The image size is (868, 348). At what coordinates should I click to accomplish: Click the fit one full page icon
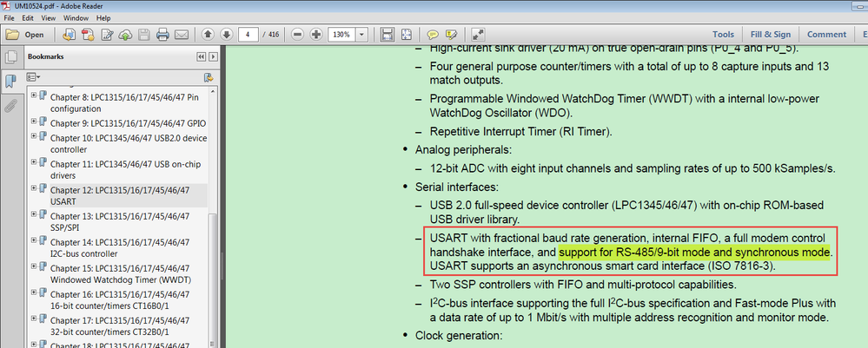(x=407, y=35)
